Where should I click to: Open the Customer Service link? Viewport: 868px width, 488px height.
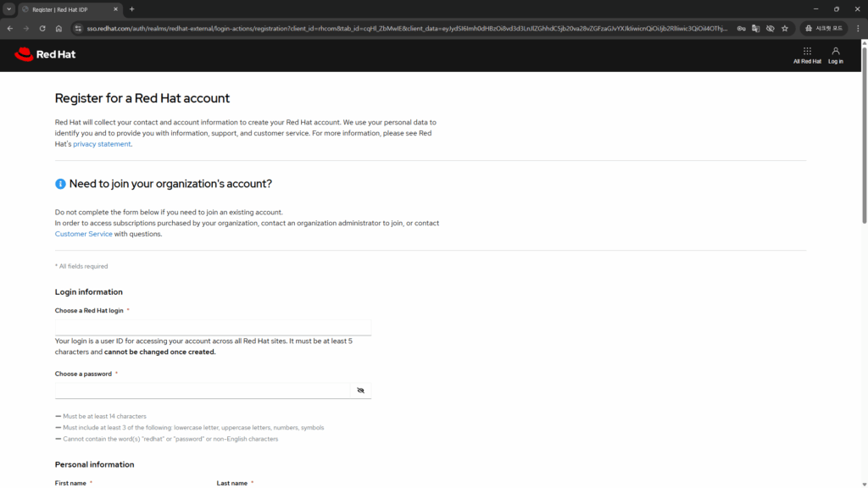pos(83,234)
